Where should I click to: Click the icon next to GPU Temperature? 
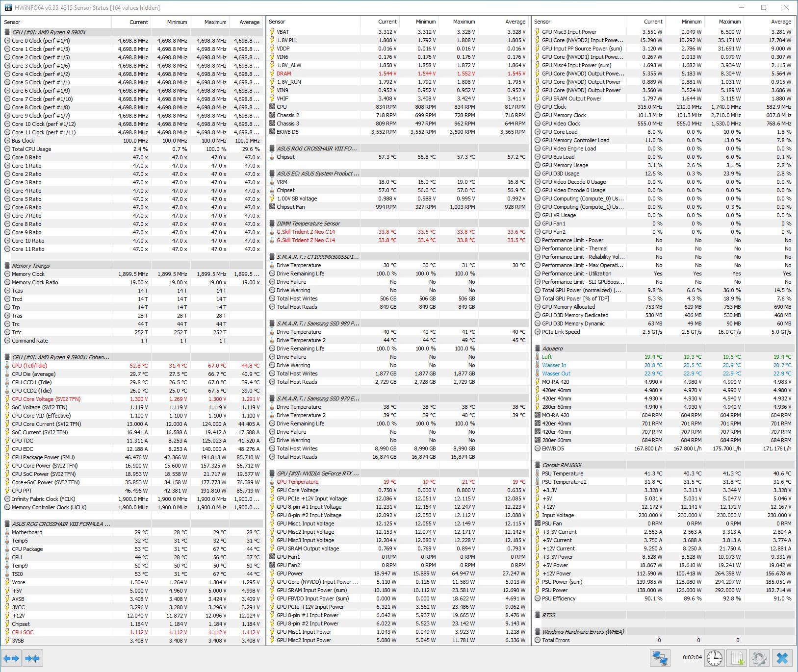[272, 482]
